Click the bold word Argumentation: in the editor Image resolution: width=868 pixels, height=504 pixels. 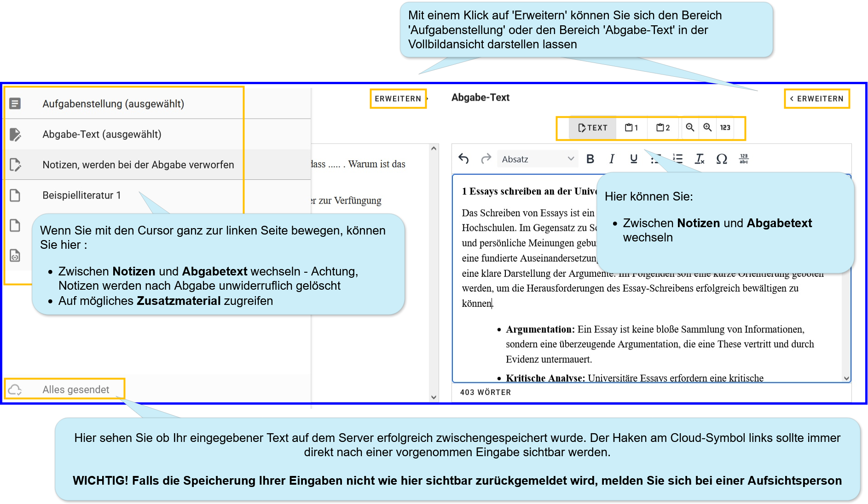coord(540,329)
